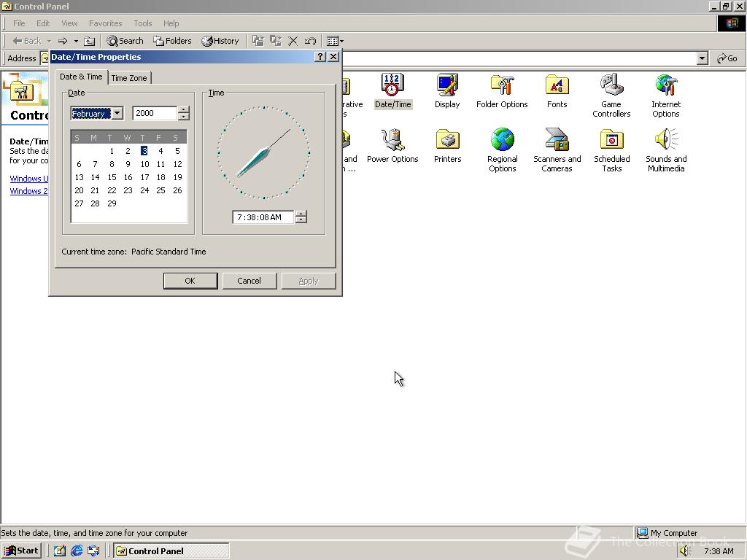Open the Address bar dropdown
Viewport: 747px width, 560px height.
(701, 58)
